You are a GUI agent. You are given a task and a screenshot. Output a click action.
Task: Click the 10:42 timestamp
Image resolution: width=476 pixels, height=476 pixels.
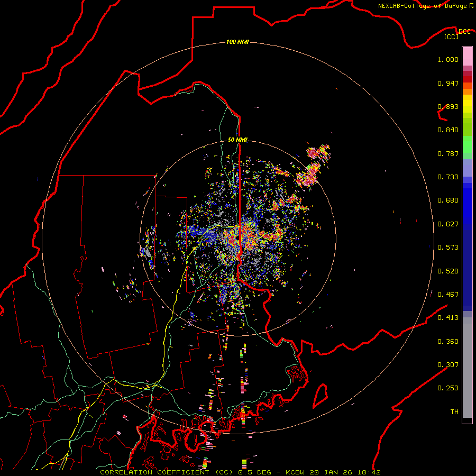tap(369, 472)
